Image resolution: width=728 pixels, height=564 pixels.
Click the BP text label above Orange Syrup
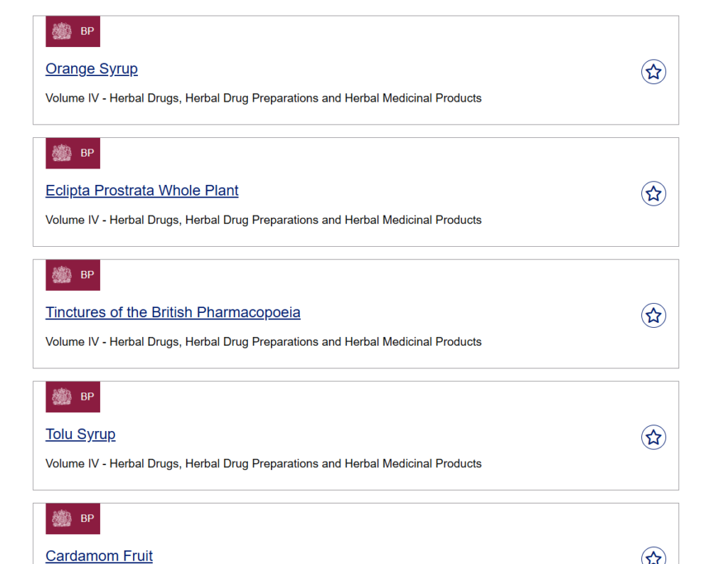[87, 31]
